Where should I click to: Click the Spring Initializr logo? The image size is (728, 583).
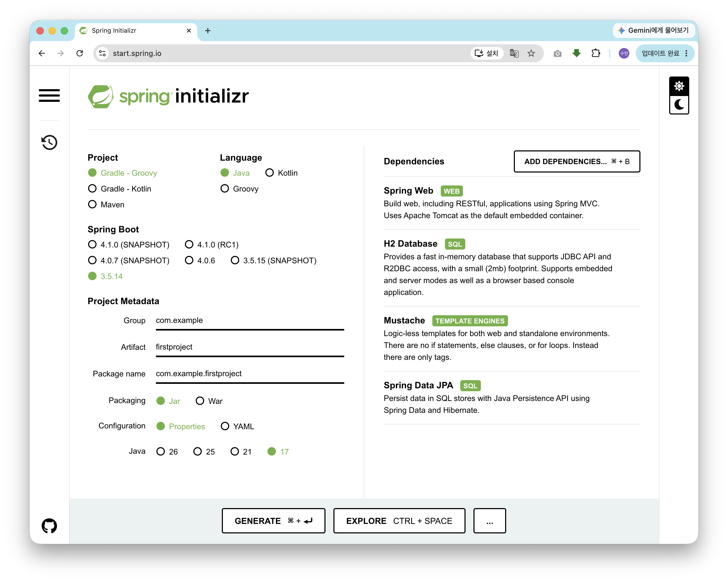pyautogui.click(x=168, y=96)
